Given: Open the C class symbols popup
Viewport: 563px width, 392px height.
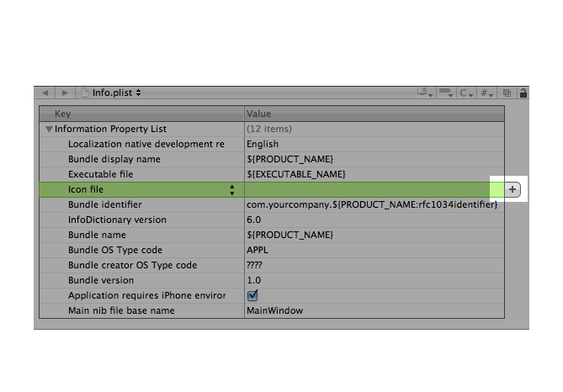Looking at the screenshot, I should point(466,93).
